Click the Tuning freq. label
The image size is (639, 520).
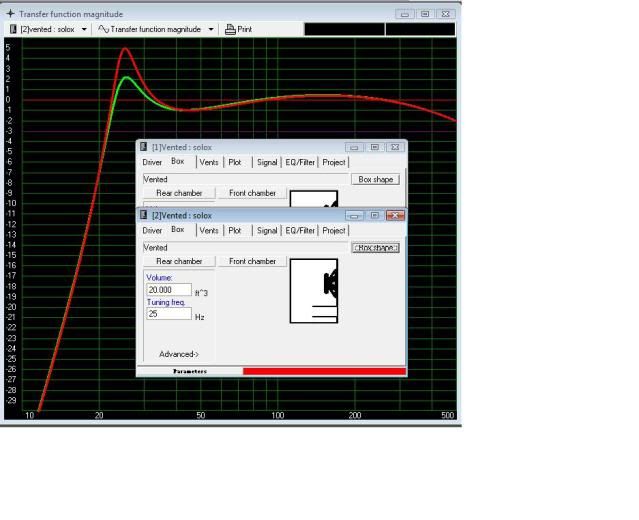coord(166,302)
